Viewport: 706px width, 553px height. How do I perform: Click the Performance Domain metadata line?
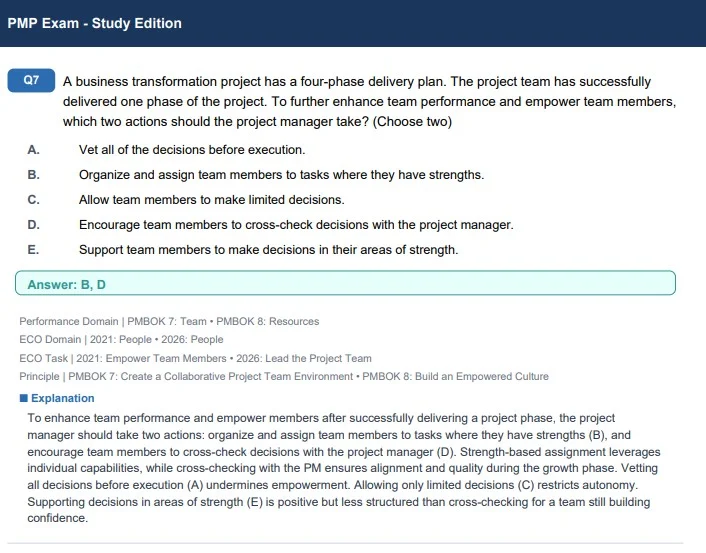(169, 322)
